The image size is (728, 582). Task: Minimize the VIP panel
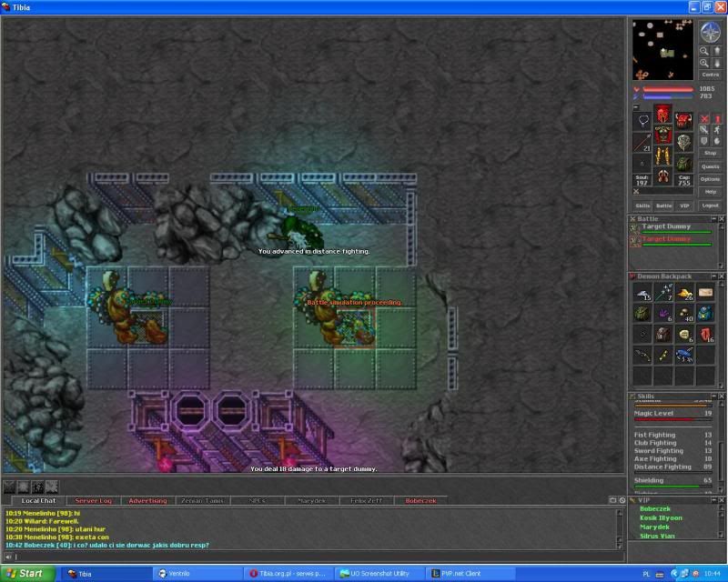coord(714,500)
